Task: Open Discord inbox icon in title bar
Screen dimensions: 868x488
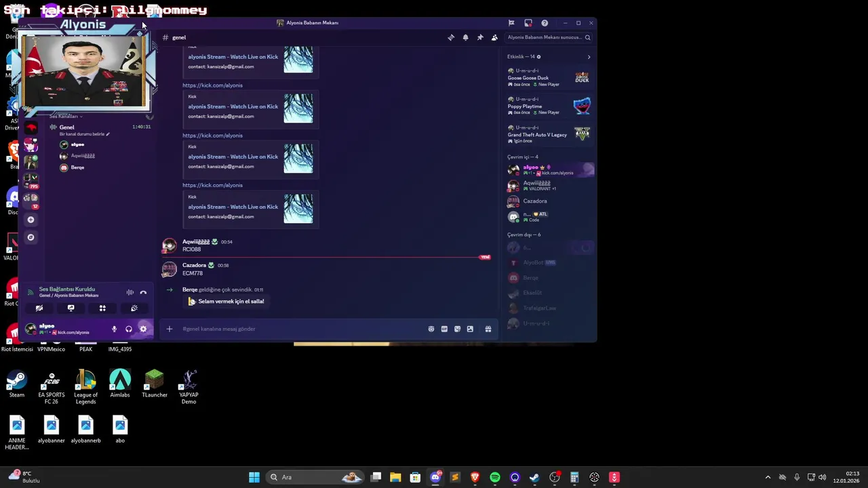Action: click(528, 23)
